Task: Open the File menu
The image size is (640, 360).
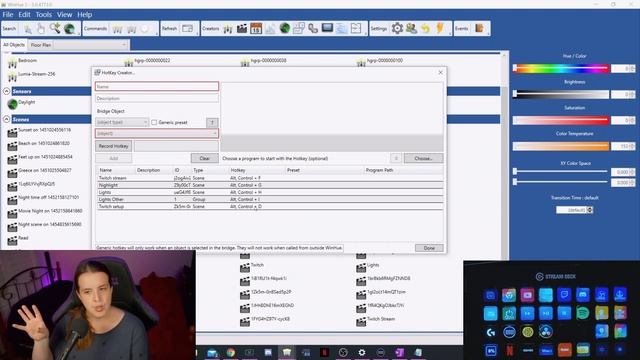Action: [8, 15]
